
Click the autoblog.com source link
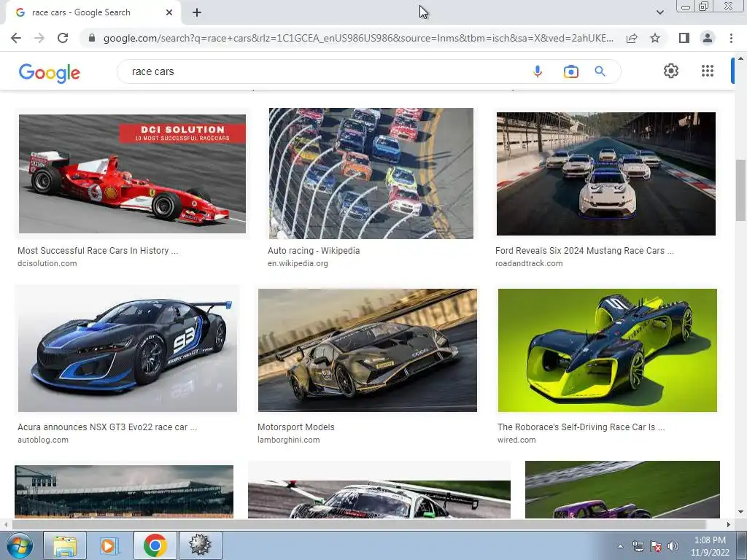click(43, 440)
